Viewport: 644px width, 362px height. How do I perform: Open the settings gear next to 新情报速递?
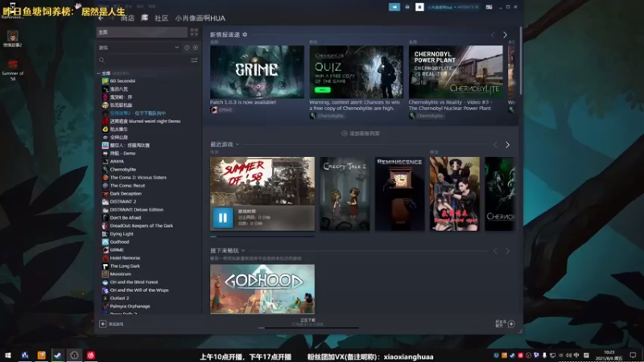click(x=245, y=35)
